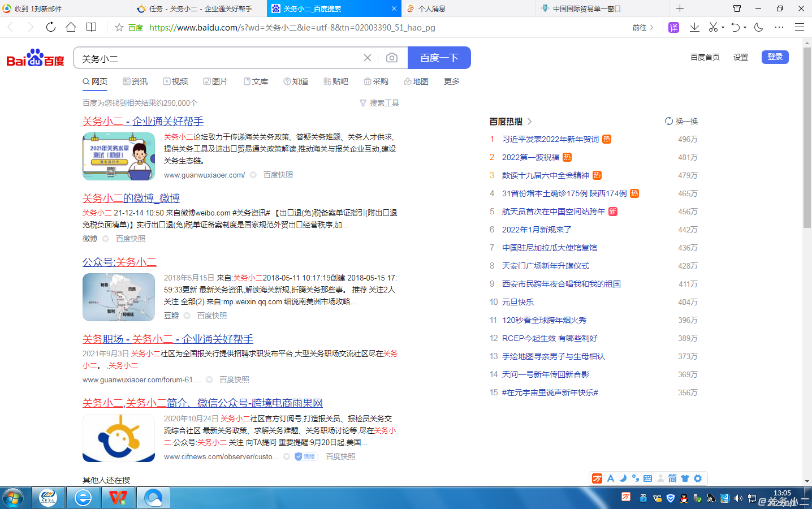Screen dimensions: 812x509
Task: Open a new tab with plus button
Action: 680,8
